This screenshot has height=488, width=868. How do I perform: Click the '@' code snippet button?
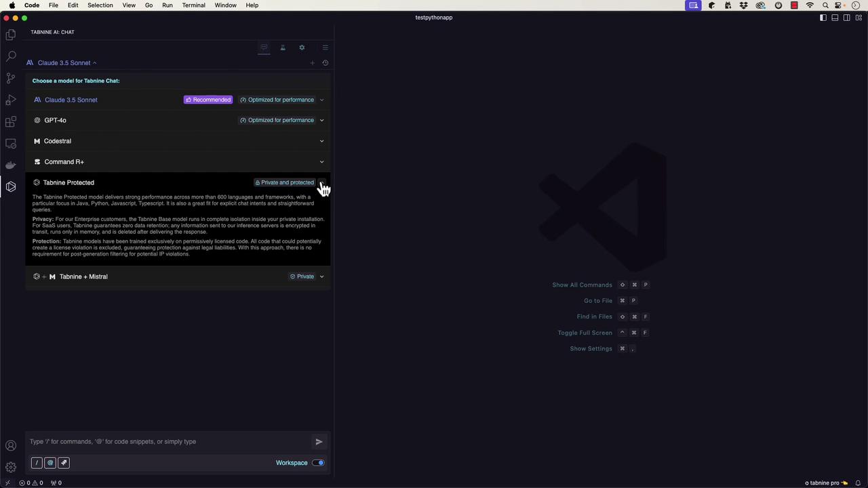tap(50, 463)
